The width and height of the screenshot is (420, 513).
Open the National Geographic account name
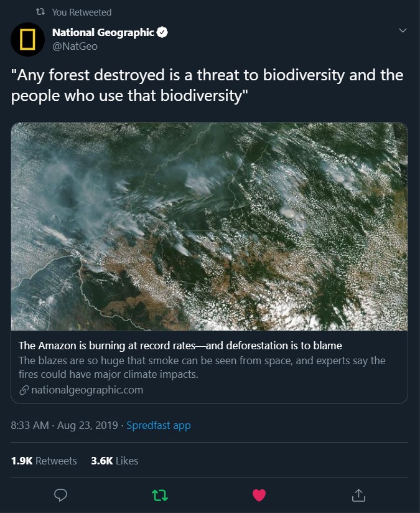click(103, 32)
